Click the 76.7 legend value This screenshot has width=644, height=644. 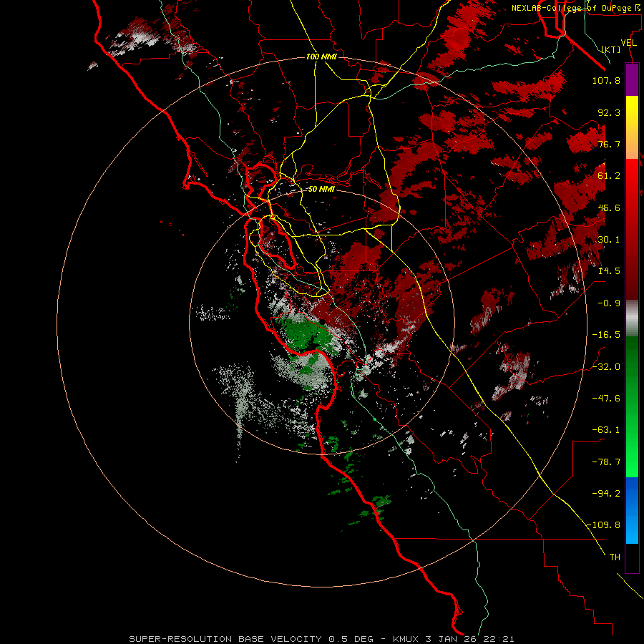tap(609, 144)
